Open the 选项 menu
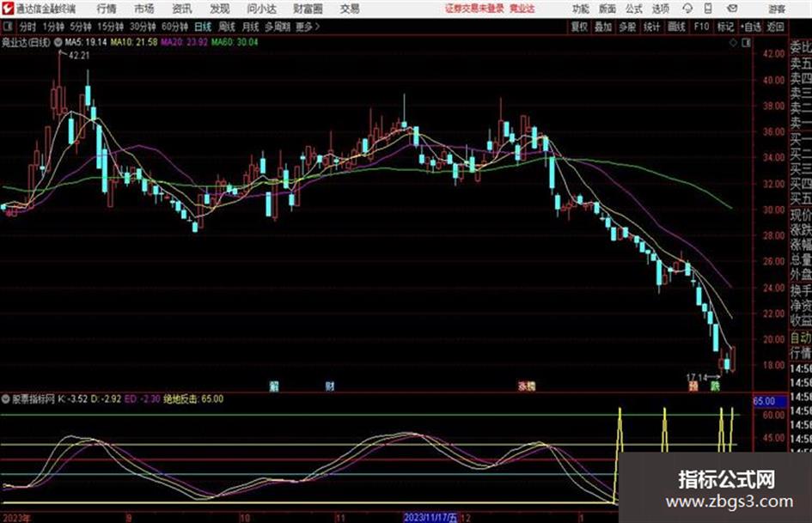 [x=660, y=9]
